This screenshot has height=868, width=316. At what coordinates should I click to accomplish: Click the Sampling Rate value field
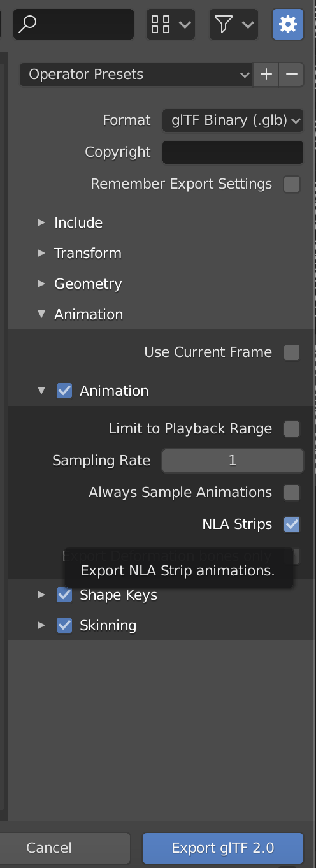(233, 461)
